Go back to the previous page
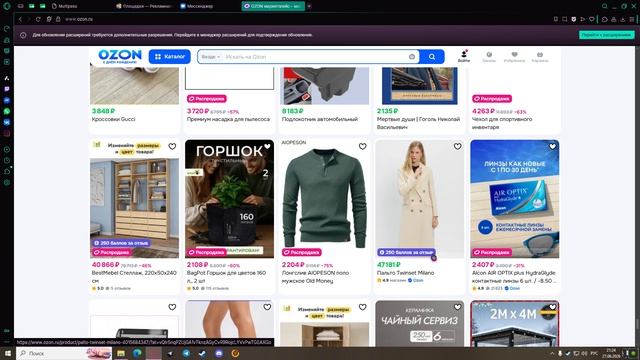This screenshot has width=640, height=360. pyautogui.click(x=20, y=19)
